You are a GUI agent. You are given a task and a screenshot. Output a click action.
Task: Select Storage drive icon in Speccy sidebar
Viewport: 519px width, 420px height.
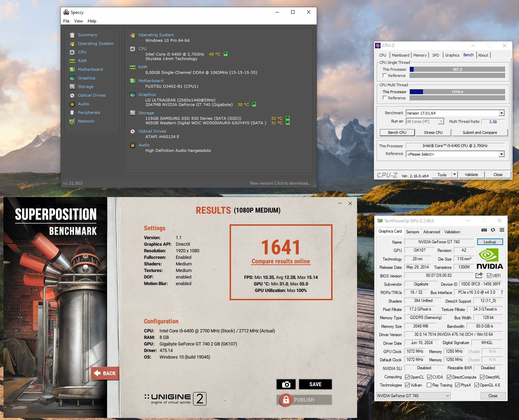[72, 87]
